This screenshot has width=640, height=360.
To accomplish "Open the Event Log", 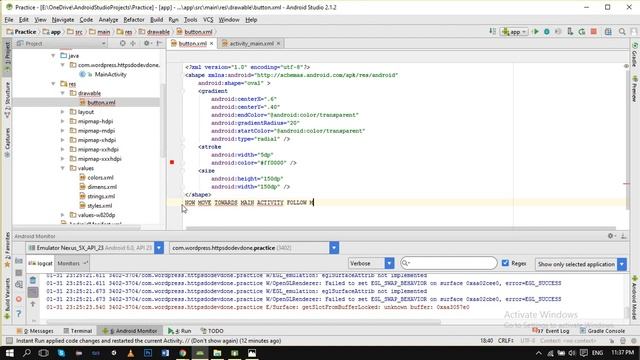I will point(551,331).
